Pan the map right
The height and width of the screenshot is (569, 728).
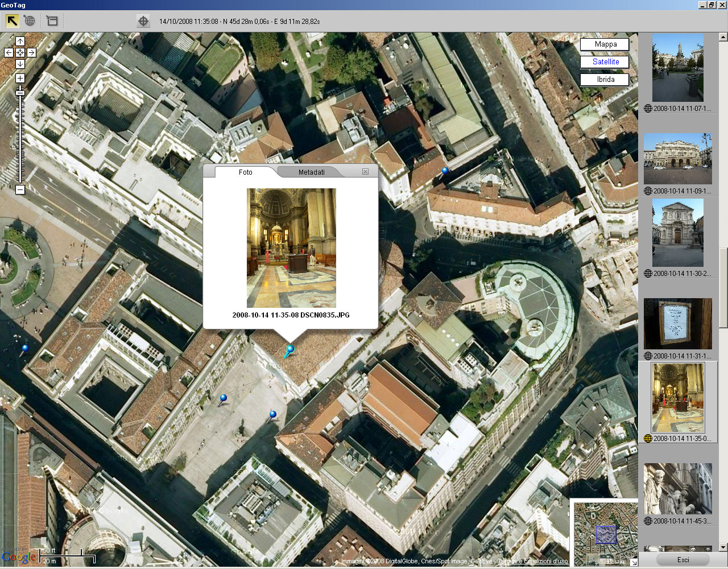31,52
